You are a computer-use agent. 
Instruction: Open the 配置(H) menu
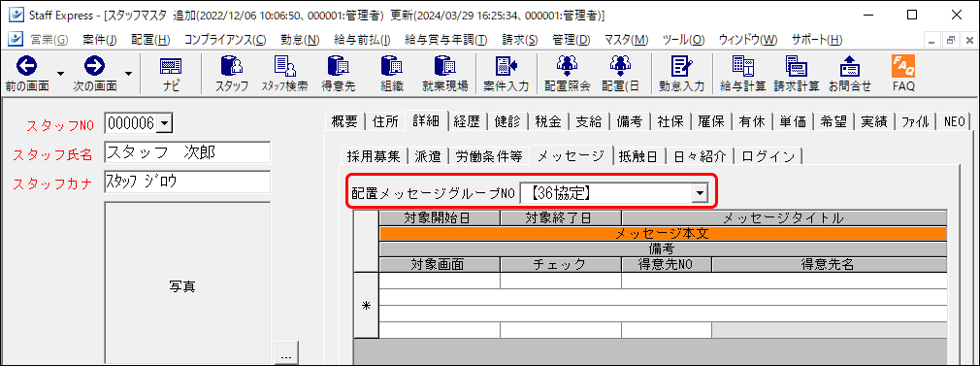(x=150, y=40)
